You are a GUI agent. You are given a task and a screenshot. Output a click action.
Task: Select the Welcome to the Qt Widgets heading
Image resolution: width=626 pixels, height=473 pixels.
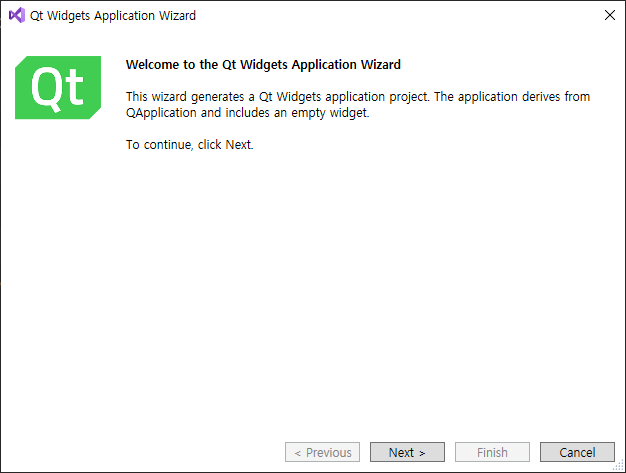(x=263, y=65)
